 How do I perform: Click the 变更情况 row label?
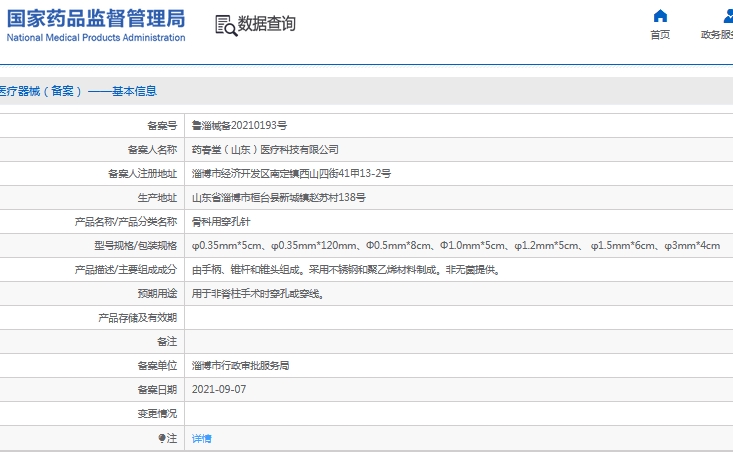[157, 414]
